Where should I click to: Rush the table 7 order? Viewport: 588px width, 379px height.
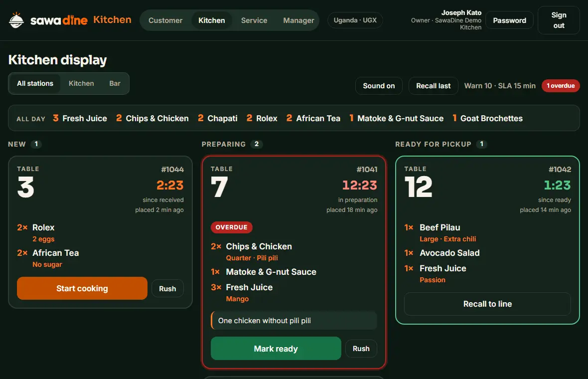tap(361, 349)
